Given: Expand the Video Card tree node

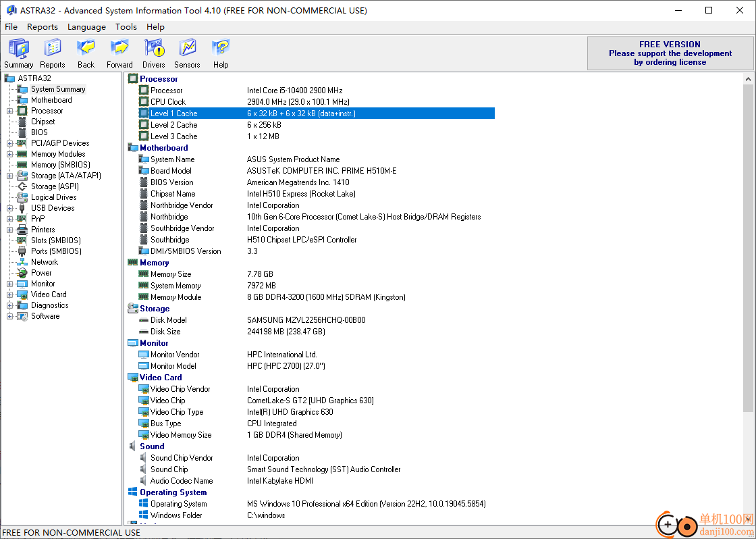Looking at the screenshot, I should click(9, 295).
